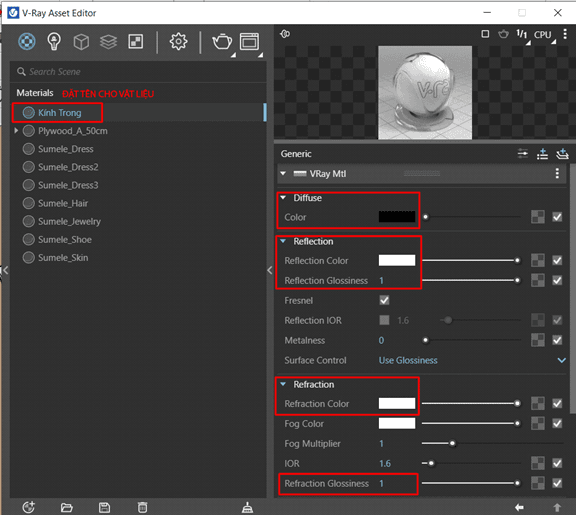
Task: Click the preview refresh icon above swatch
Action: [285, 34]
